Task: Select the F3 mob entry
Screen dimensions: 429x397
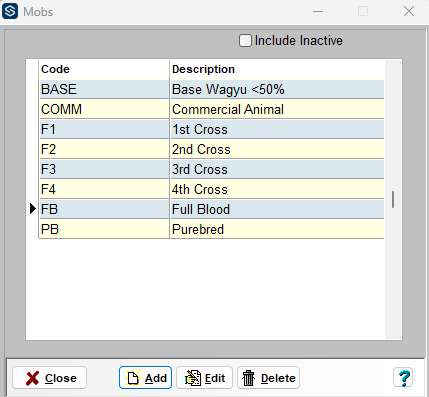Action: point(212,169)
